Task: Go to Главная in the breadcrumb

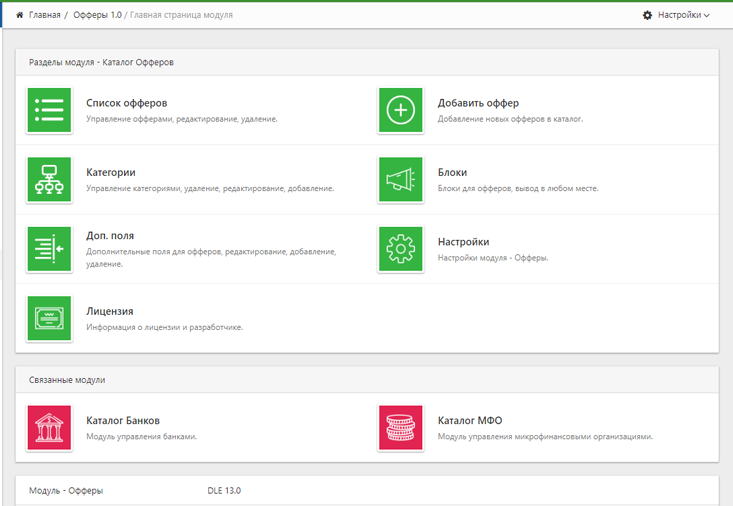Action: [45, 15]
